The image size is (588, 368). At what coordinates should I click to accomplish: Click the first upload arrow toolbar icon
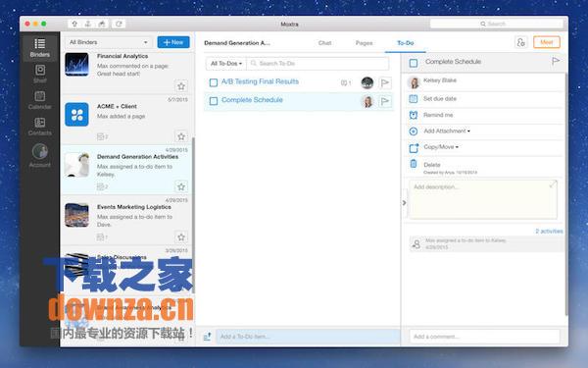pos(74,24)
